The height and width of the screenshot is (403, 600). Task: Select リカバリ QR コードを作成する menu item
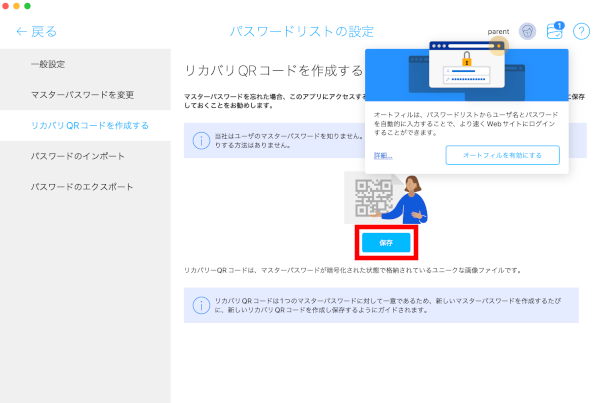[85, 126]
